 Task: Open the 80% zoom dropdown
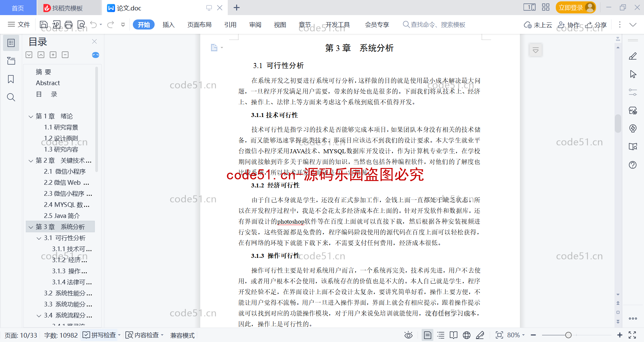(516, 335)
